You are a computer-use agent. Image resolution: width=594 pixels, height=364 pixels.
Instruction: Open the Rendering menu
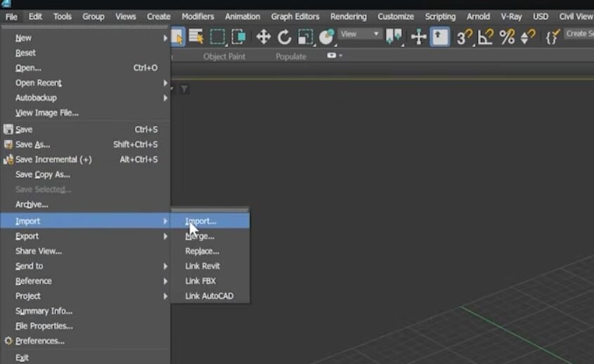click(348, 17)
